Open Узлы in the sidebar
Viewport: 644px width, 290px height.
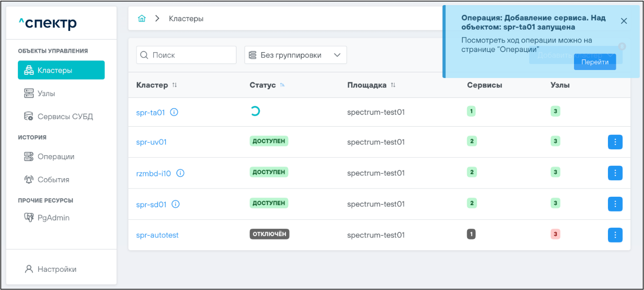coord(46,93)
